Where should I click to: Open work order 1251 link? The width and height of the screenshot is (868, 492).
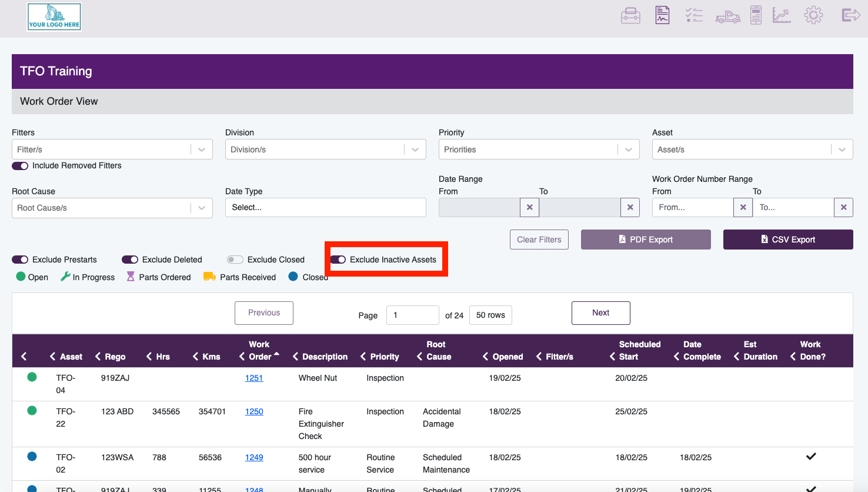click(x=254, y=378)
